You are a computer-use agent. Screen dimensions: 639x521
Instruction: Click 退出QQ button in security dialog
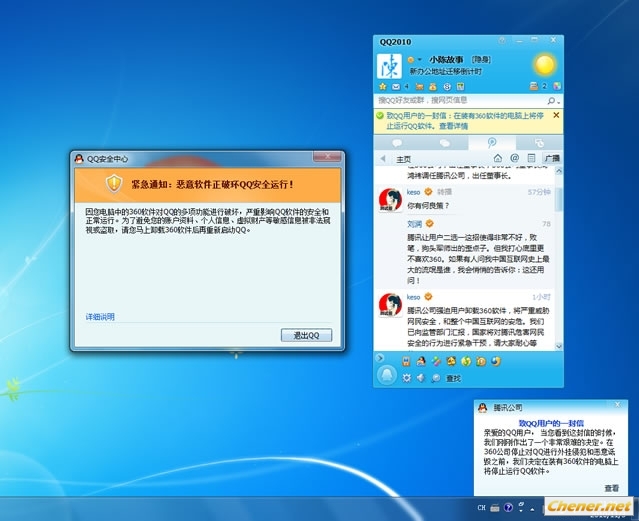(x=306, y=335)
